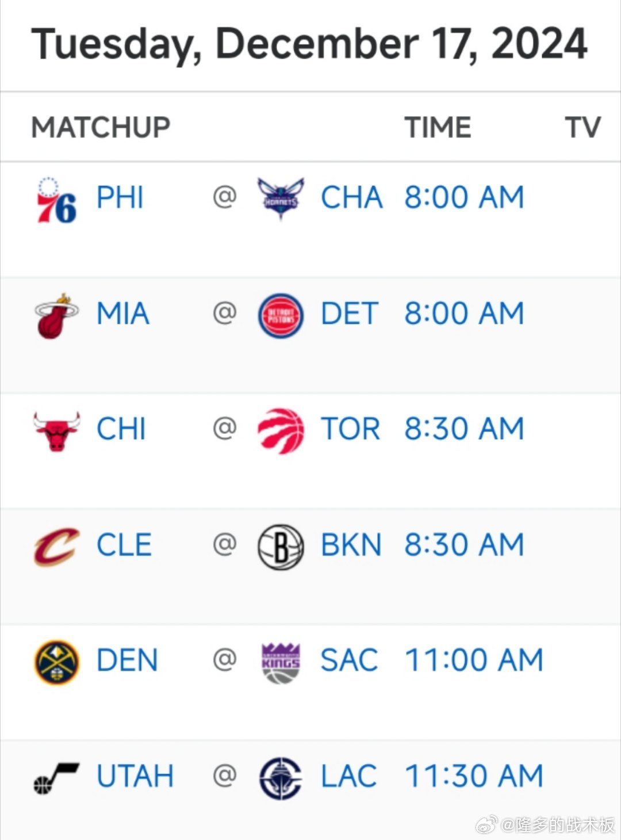The width and height of the screenshot is (621, 840).
Task: Open the PHI team link
Action: pyautogui.click(x=120, y=198)
